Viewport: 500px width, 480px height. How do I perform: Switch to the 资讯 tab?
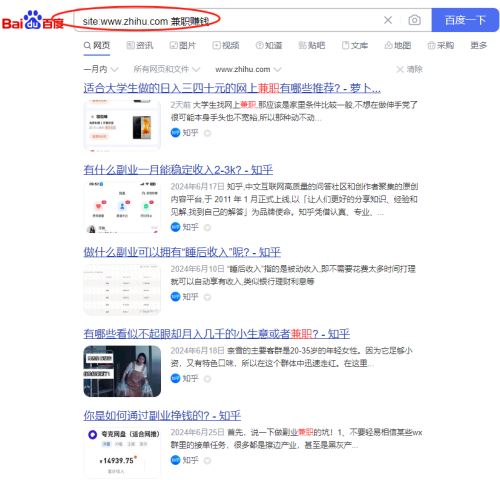tap(140, 45)
